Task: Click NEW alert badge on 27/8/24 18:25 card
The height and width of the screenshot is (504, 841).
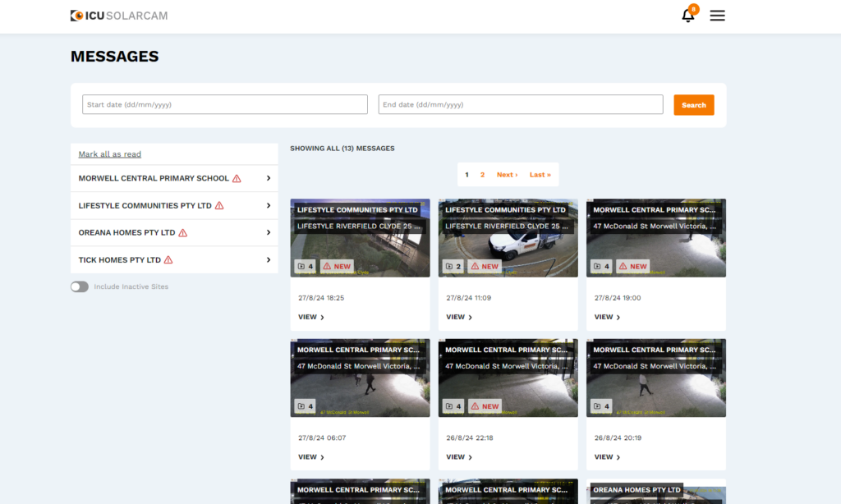Action: click(x=337, y=266)
